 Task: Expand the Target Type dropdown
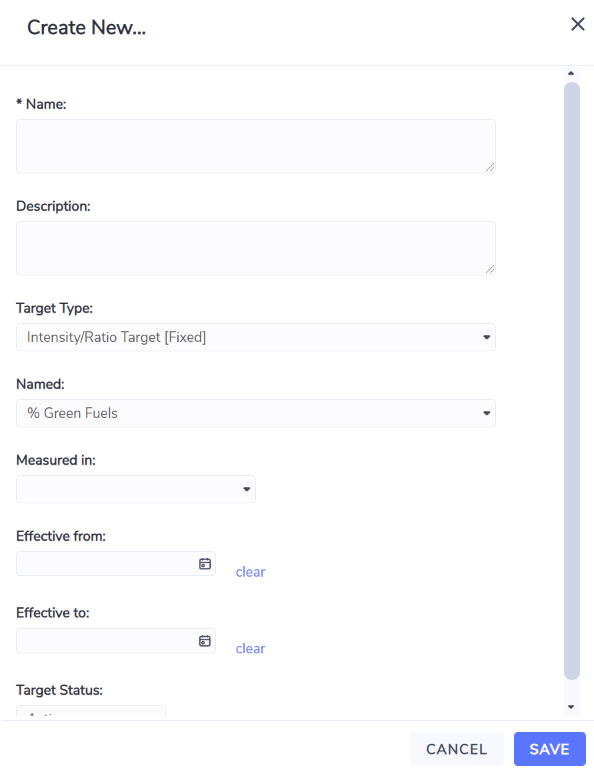pyautogui.click(x=256, y=337)
